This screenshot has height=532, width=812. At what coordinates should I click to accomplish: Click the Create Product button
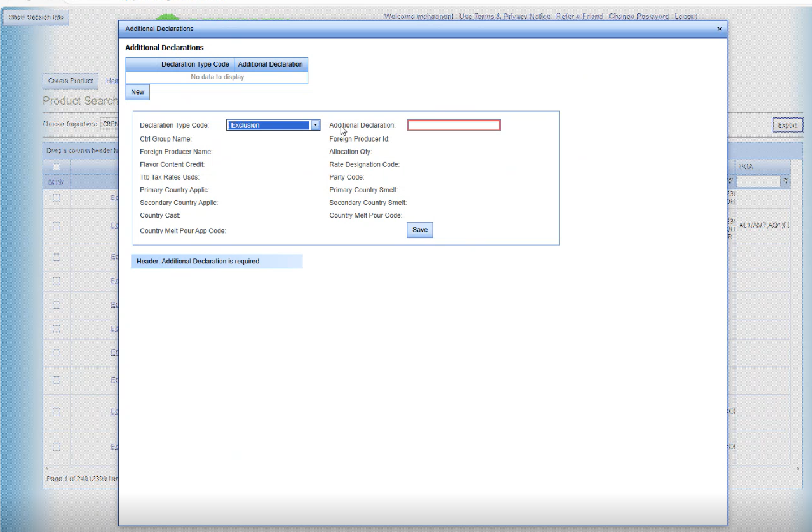tap(71, 81)
